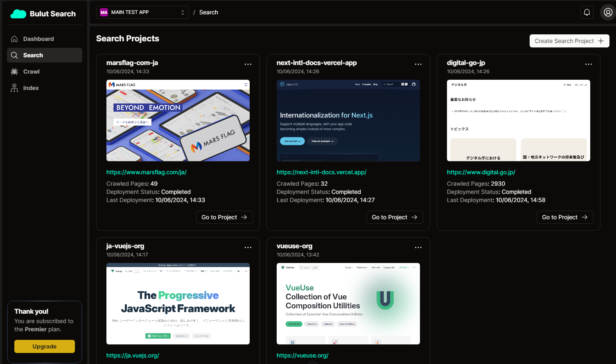Click Crawled Pages: 2930 text
The height and width of the screenshot is (364, 616).
[476, 184]
